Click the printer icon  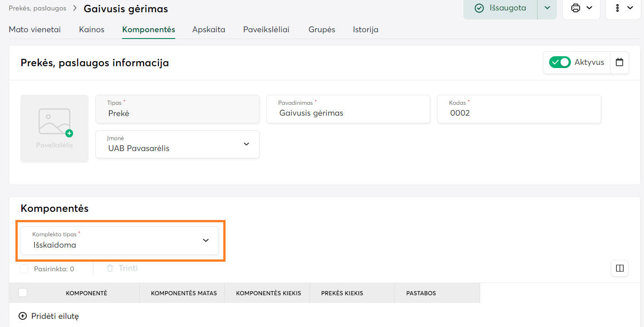576,8
